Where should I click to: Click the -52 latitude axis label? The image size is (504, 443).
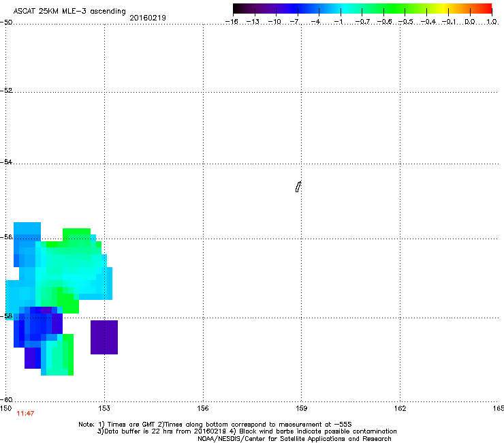coord(6,91)
